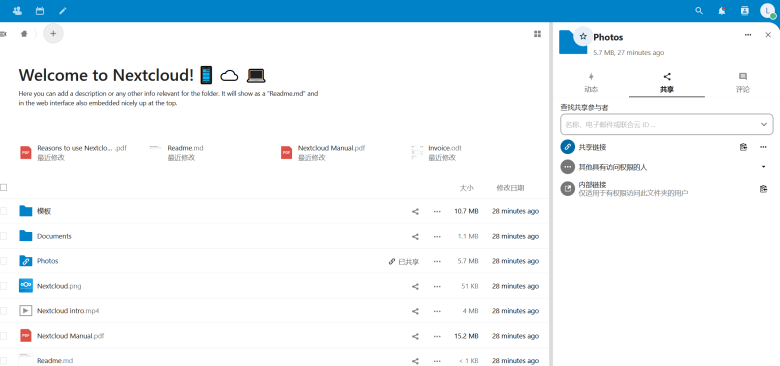Switch to the 共享 sharing tab
Screen dimensions: 780x366
point(667,83)
